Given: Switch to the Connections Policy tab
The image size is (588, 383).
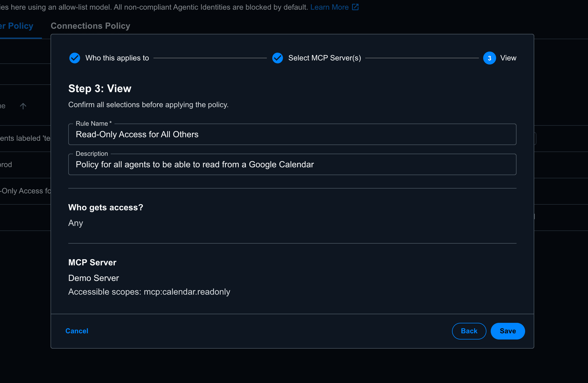Looking at the screenshot, I should 90,26.
